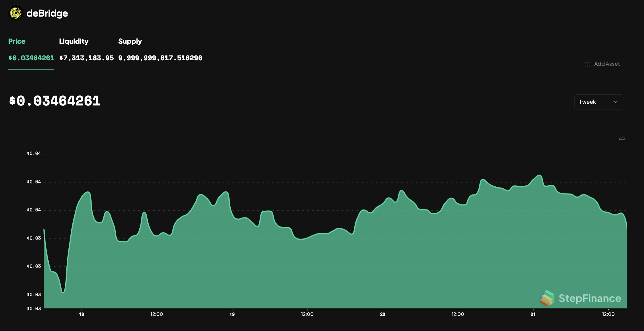Viewport: 644px width, 331px height.
Task: Click the StepFinance cube icon
Action: pyautogui.click(x=547, y=298)
